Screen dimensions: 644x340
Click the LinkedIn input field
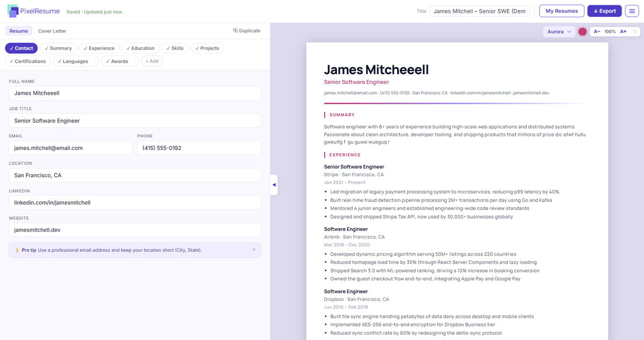click(135, 202)
